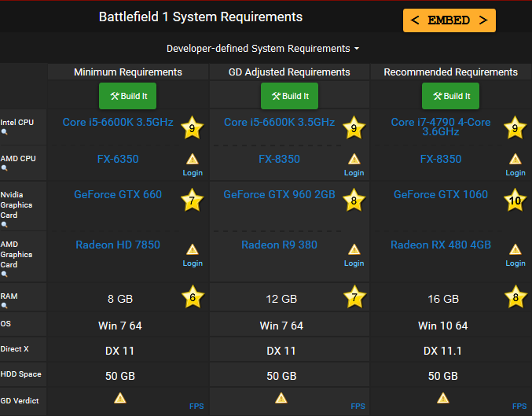The image size is (532, 416).
Task: Click the EMBED button
Action: 449,20
